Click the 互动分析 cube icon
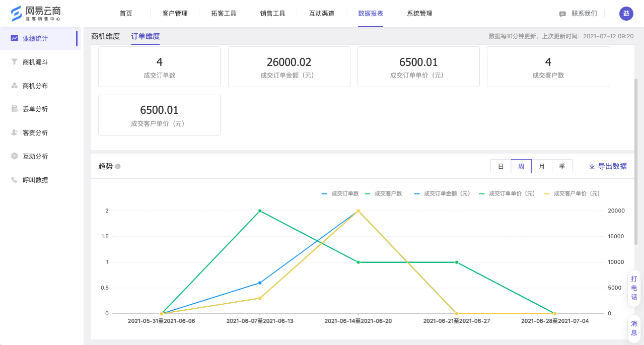644x345 pixels. tap(15, 156)
